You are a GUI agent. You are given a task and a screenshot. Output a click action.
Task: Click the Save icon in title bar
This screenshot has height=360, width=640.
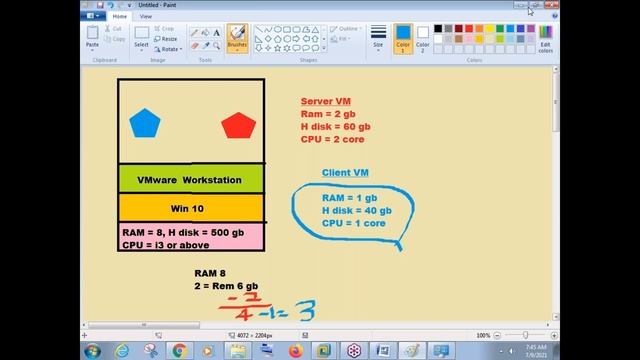[x=100, y=5]
